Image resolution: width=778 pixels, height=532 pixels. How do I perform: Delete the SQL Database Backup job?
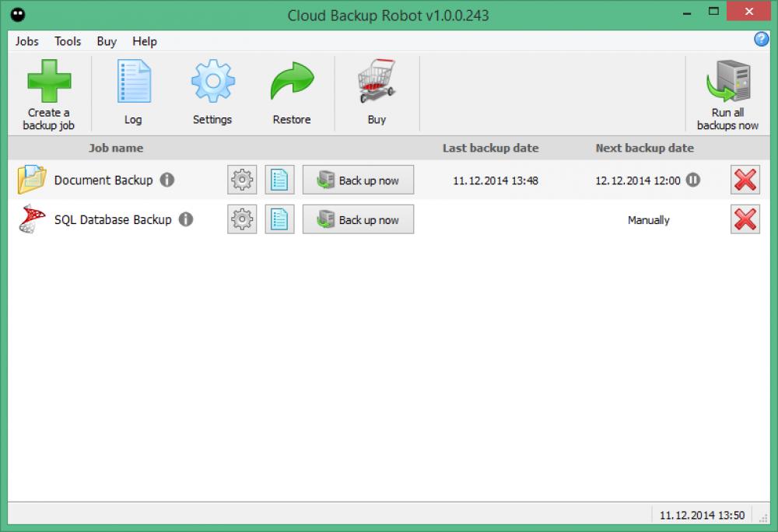[x=745, y=219]
